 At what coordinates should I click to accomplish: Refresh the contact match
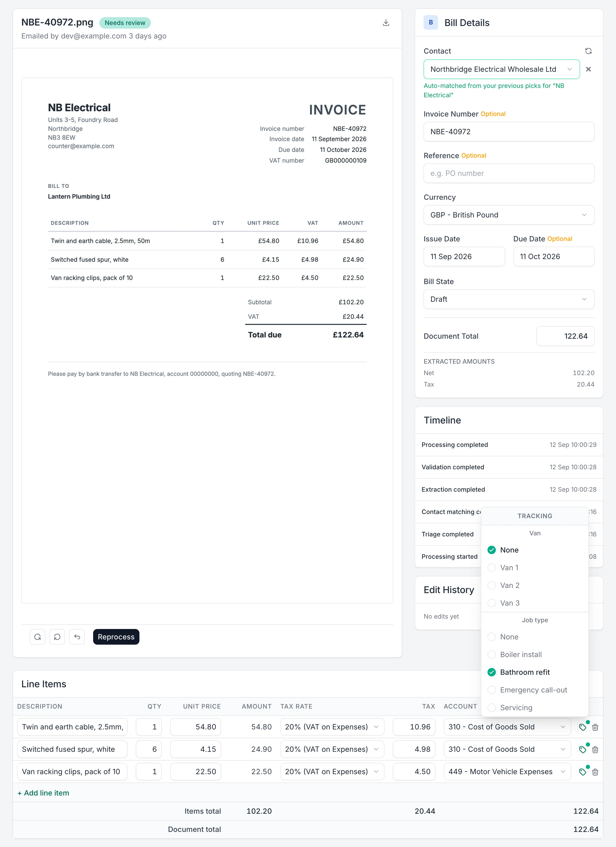point(588,51)
